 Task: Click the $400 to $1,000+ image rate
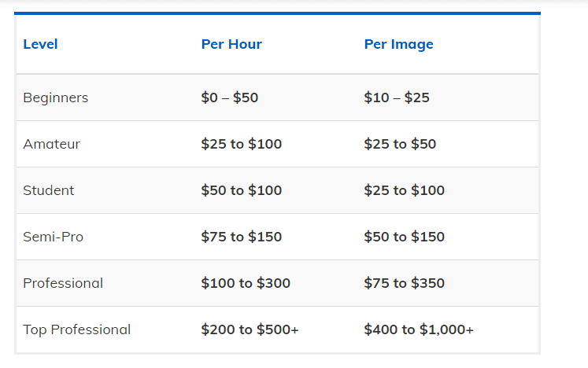coord(419,329)
